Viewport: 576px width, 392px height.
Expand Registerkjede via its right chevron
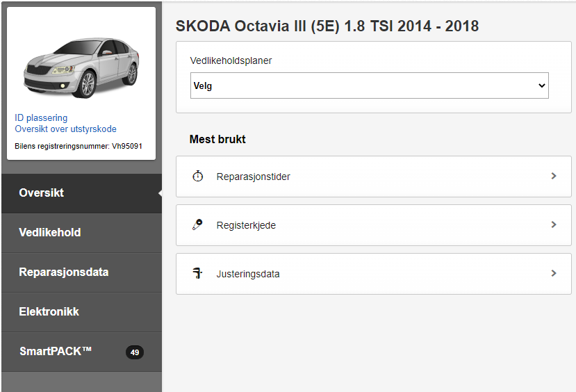[x=554, y=224]
